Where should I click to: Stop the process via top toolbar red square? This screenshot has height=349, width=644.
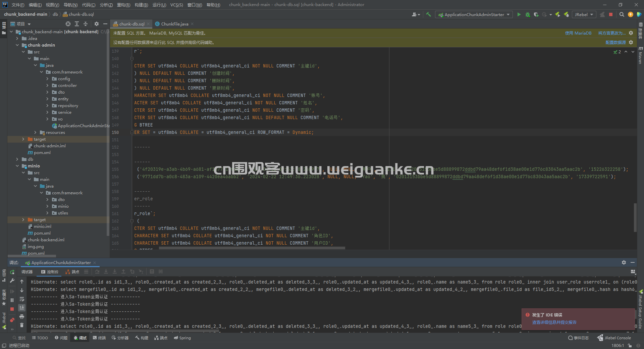tap(611, 14)
